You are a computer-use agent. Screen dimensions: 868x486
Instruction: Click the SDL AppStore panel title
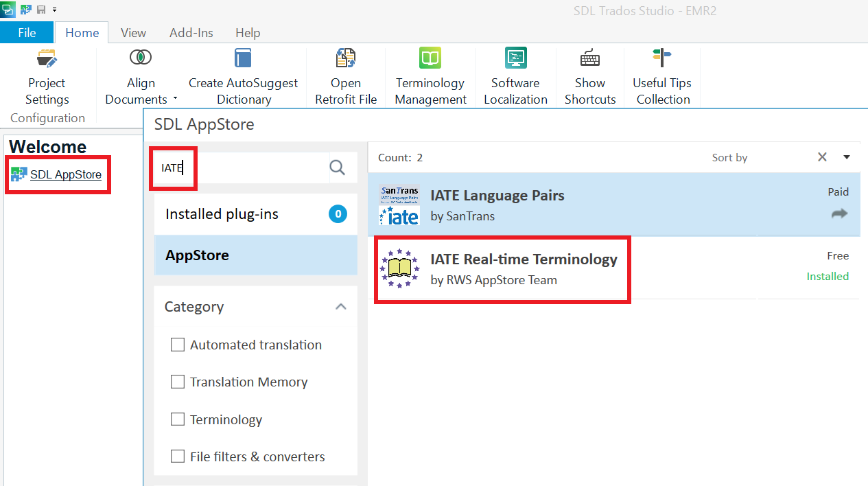(x=204, y=124)
